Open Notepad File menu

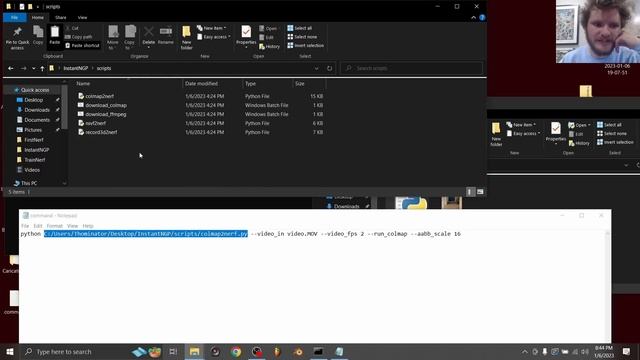point(25,226)
